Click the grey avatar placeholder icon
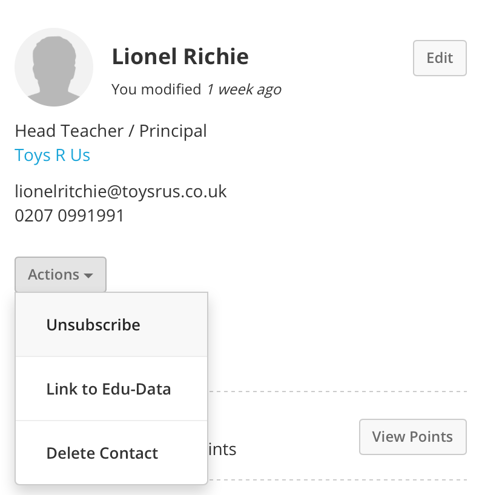Image resolution: width=482 pixels, height=495 pixels. pos(54,67)
